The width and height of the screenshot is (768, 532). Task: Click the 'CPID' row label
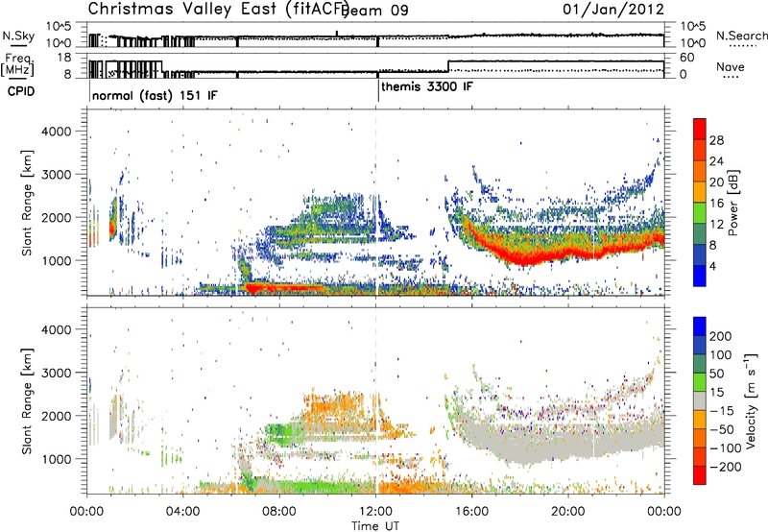pos(21,91)
